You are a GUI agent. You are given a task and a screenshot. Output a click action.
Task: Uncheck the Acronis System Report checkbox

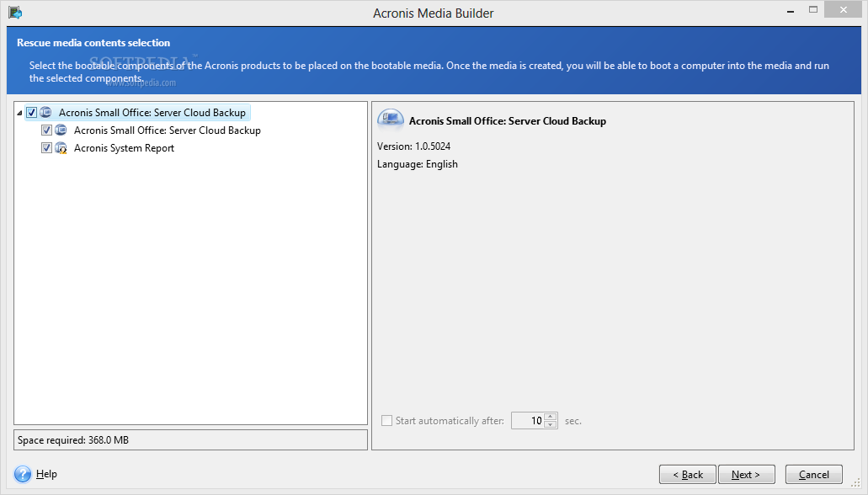point(46,148)
